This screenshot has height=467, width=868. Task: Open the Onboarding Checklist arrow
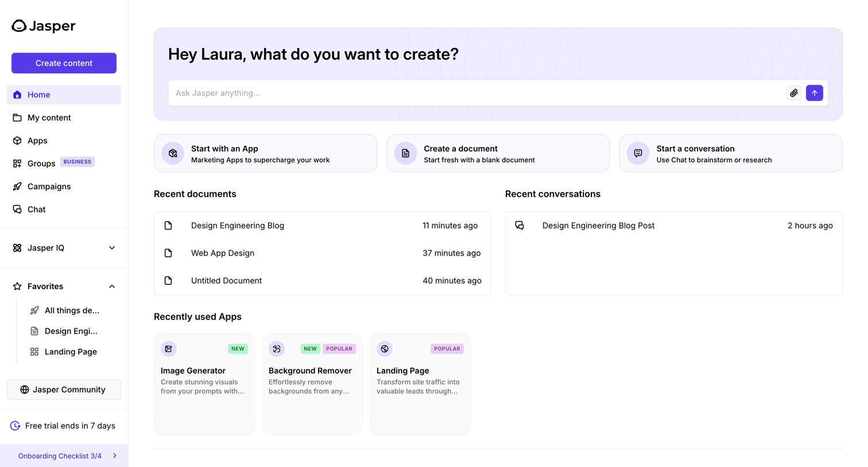coord(115,456)
